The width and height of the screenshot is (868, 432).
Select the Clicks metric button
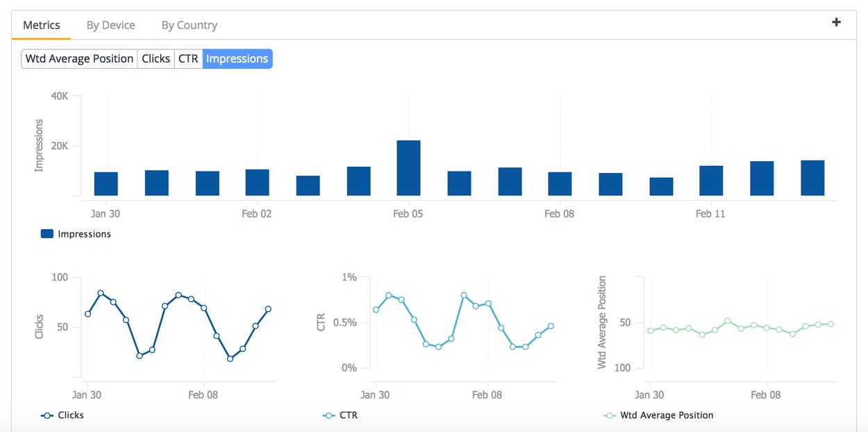(x=156, y=59)
